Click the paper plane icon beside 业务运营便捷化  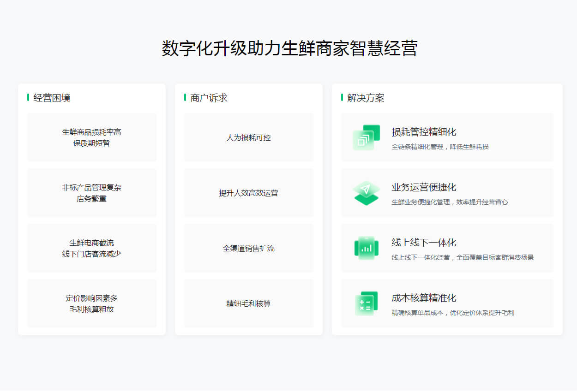coord(366,193)
